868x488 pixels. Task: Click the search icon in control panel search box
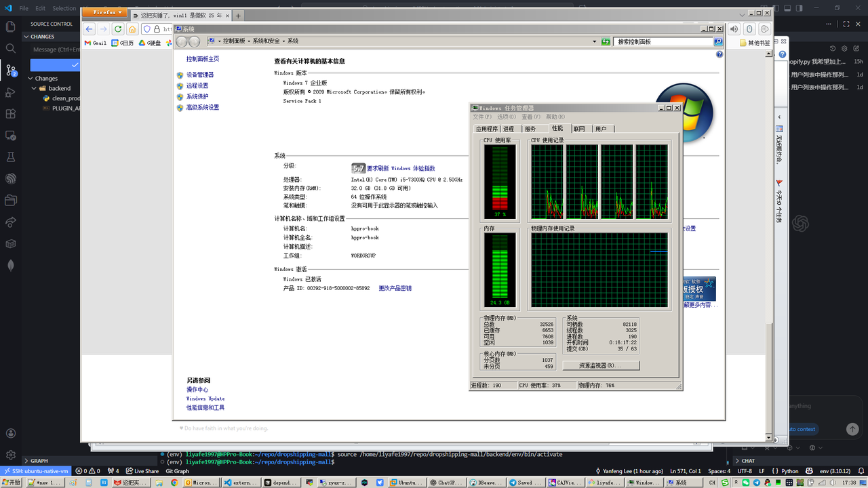pos(718,42)
